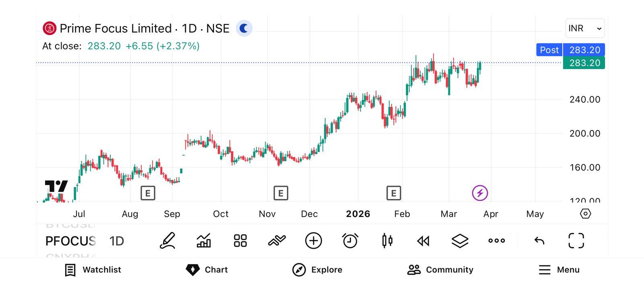Tap the 160.00 price axis label
This screenshot has height=297, width=644.
pyautogui.click(x=585, y=168)
